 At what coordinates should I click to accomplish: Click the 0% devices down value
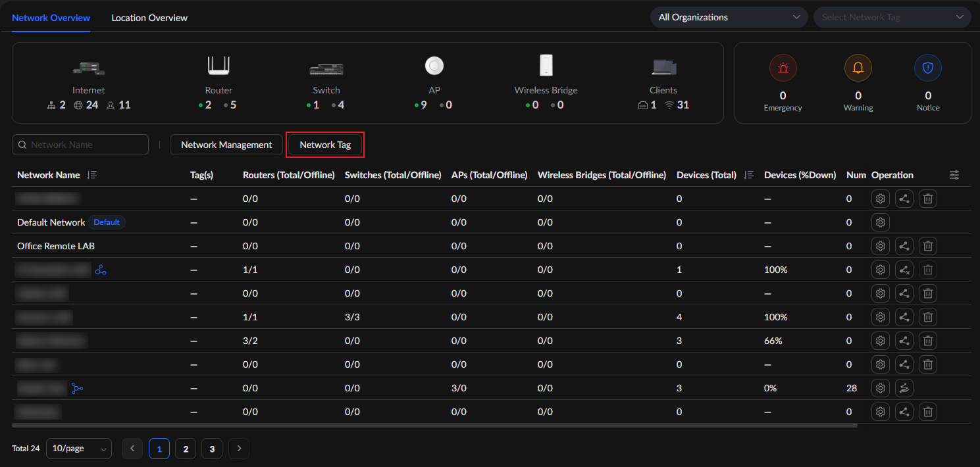[771, 388]
